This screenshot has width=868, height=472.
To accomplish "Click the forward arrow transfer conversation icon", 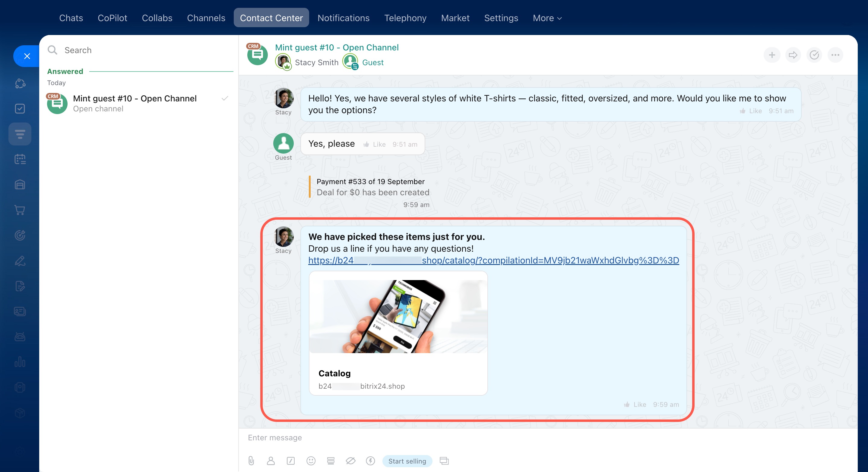I will (x=793, y=55).
